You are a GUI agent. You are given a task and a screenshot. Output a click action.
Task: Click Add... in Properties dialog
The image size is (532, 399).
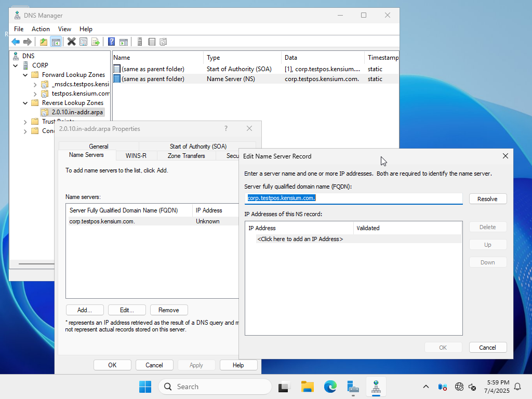point(85,310)
